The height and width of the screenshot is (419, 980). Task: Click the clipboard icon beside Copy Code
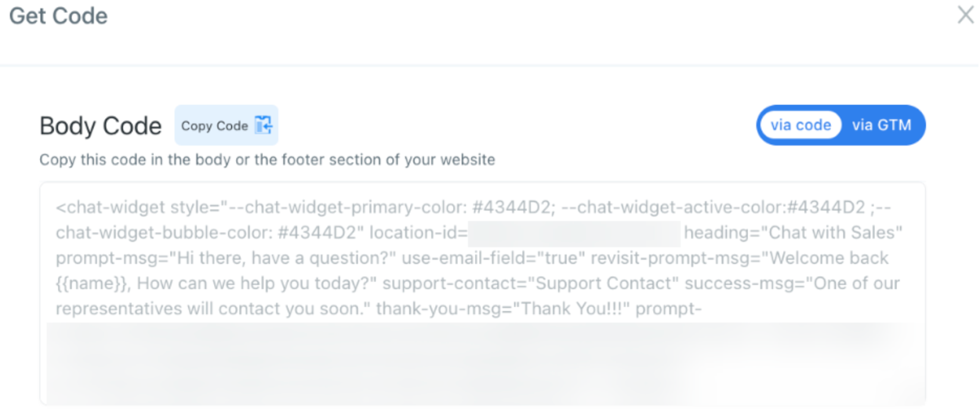pos(263,125)
